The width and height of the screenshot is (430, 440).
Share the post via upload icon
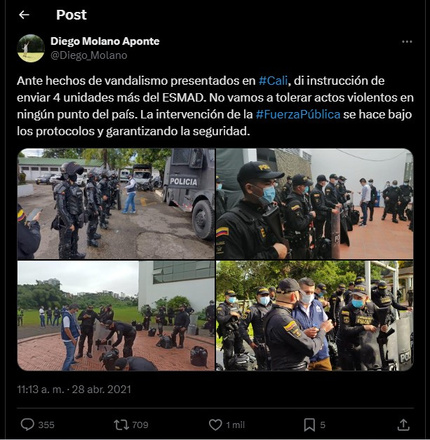[x=403, y=424]
